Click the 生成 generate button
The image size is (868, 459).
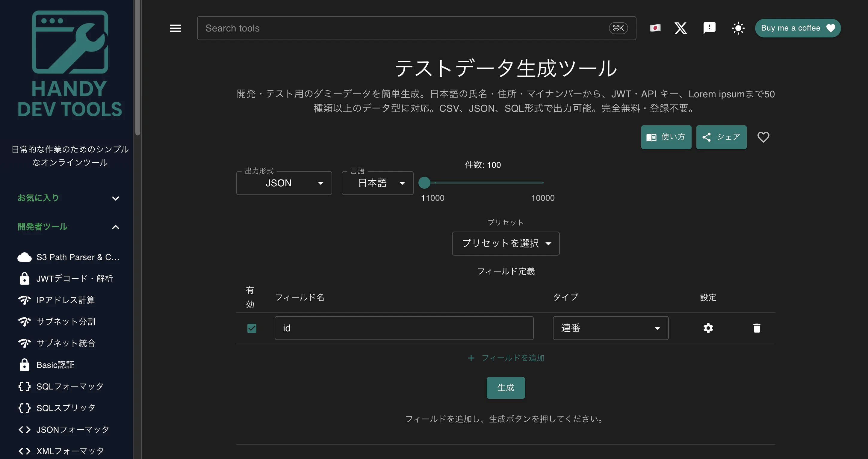point(506,388)
